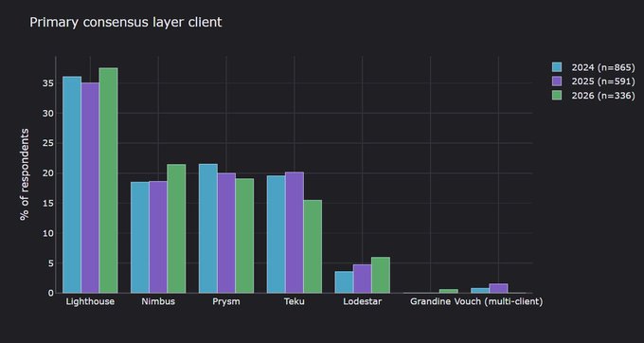Click the Vouch (multi-client) axis label
Viewport: 644px width, 343px height.
498,301
